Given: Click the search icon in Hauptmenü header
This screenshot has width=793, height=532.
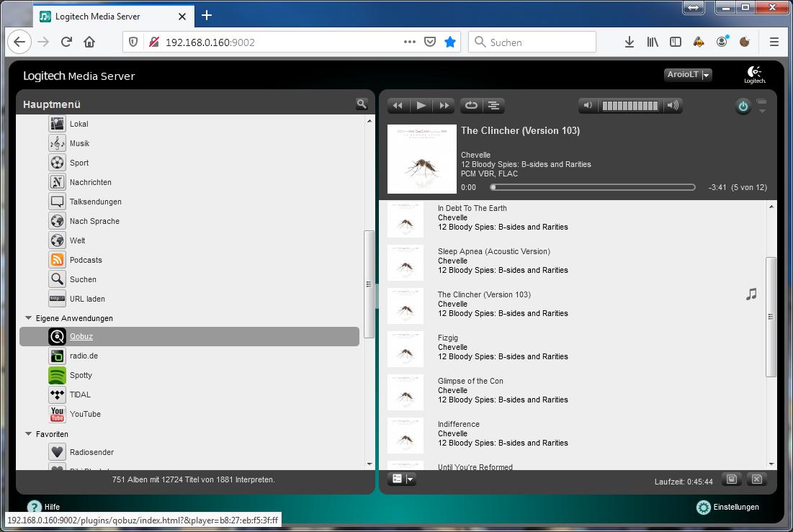Looking at the screenshot, I should 362,104.
